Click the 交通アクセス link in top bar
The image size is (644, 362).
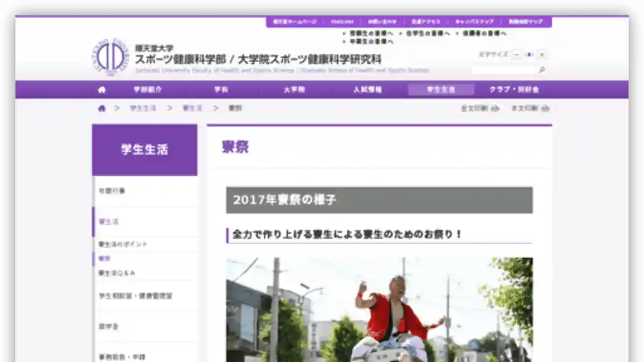point(426,22)
